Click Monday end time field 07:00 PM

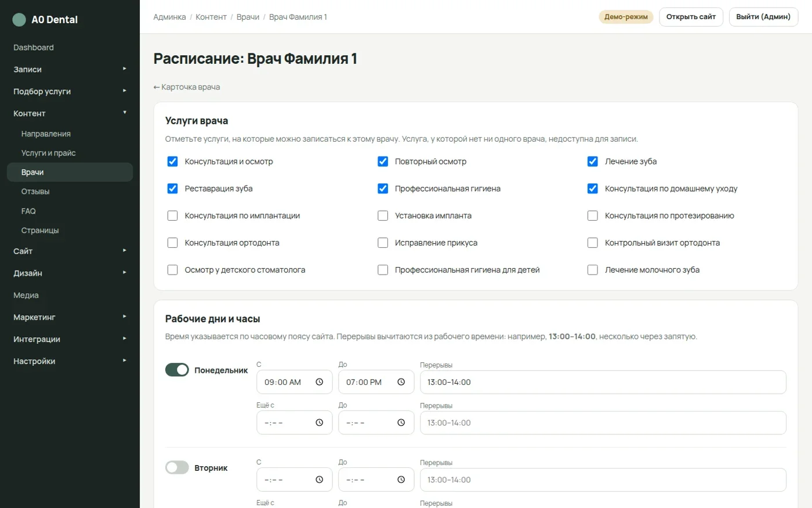click(x=376, y=382)
